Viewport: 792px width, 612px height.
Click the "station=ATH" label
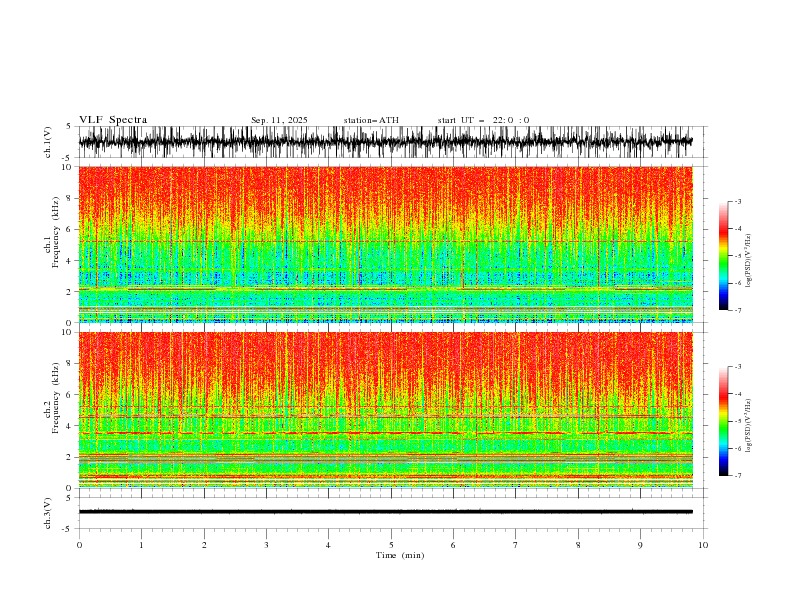[371, 120]
